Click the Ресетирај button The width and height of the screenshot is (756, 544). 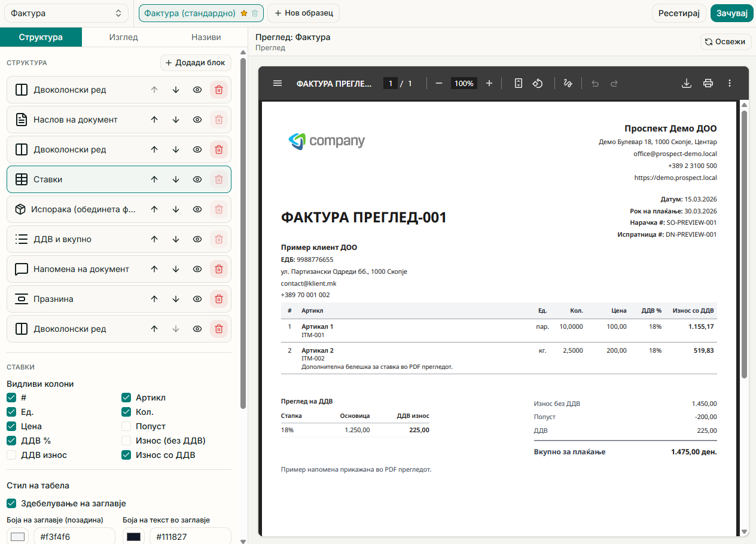click(678, 13)
